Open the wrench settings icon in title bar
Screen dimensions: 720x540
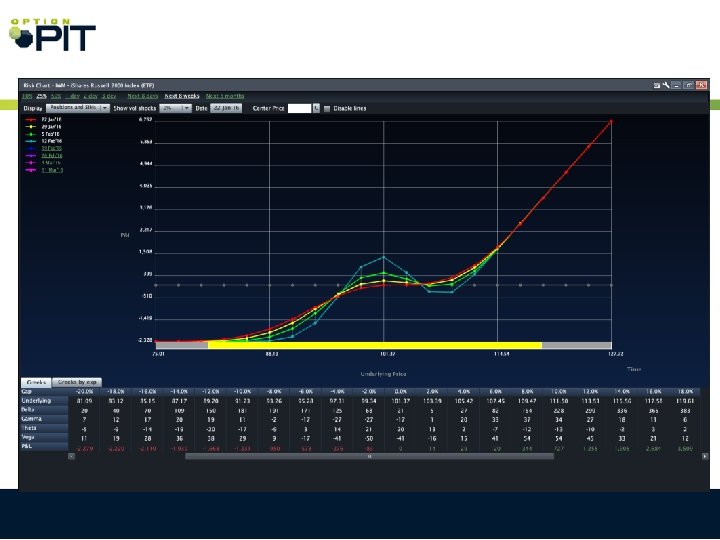click(x=666, y=85)
